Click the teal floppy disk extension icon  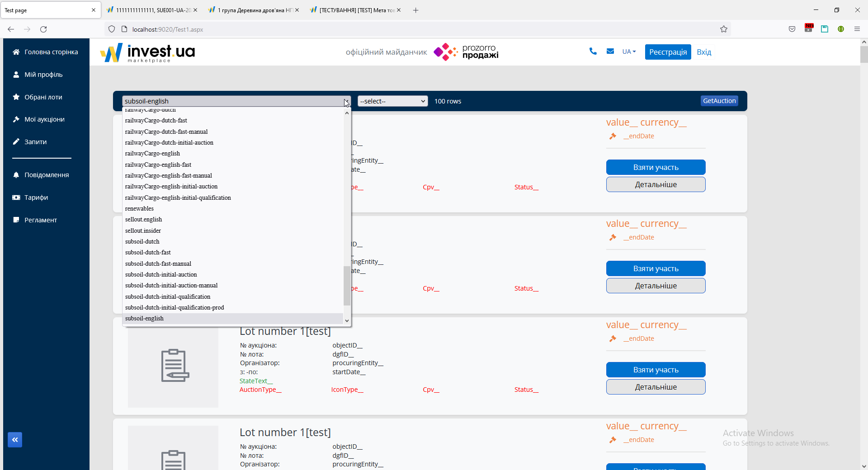click(825, 29)
